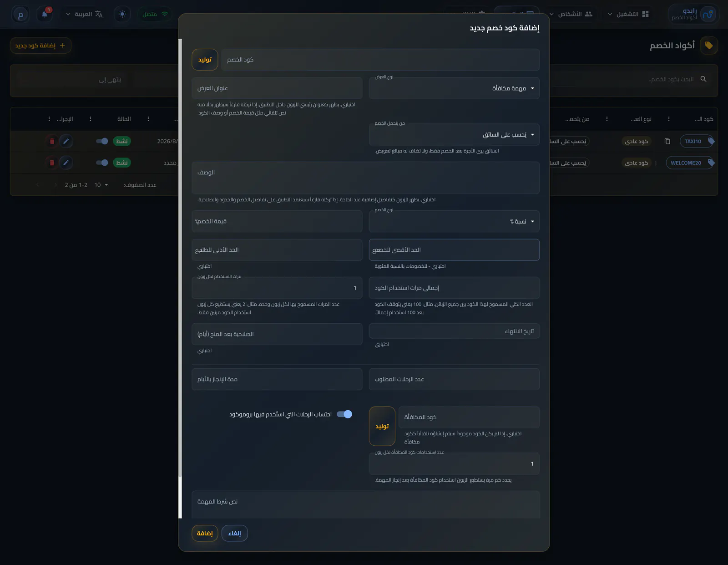Click the dashboard grid icon beside التشغيل
Image resolution: width=728 pixels, height=565 pixels.
point(645,14)
